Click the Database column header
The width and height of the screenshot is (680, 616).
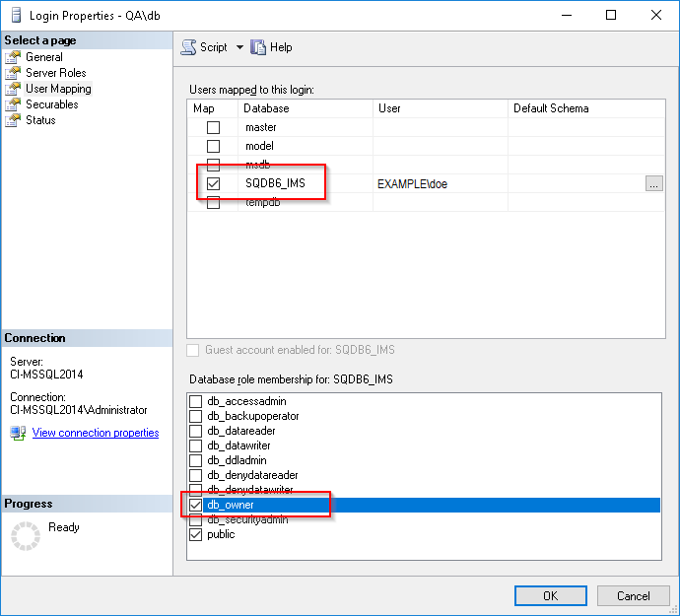[x=306, y=108]
